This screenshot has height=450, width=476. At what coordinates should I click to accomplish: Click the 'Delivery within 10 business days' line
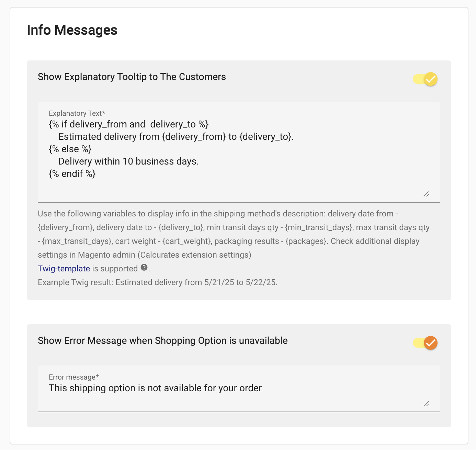coord(128,161)
